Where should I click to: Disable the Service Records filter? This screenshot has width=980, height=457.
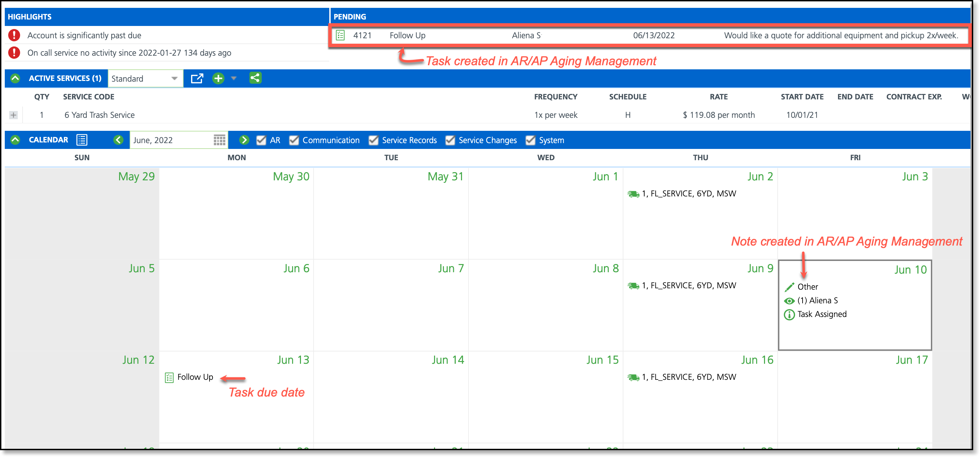pos(373,140)
